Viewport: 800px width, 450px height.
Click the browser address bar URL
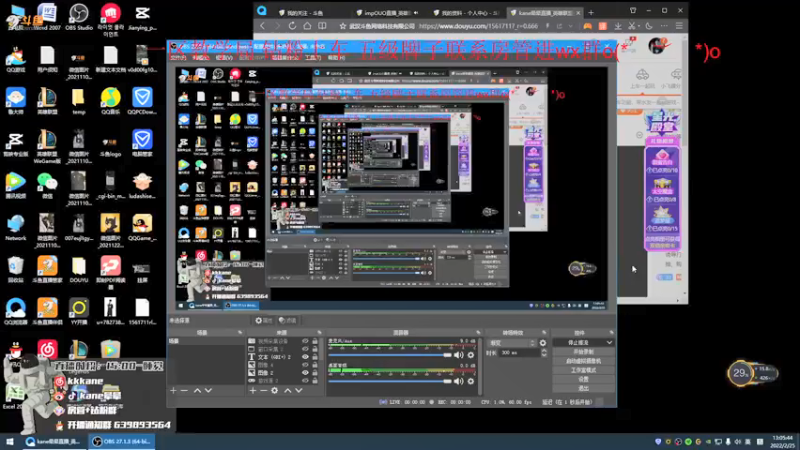[478, 26]
